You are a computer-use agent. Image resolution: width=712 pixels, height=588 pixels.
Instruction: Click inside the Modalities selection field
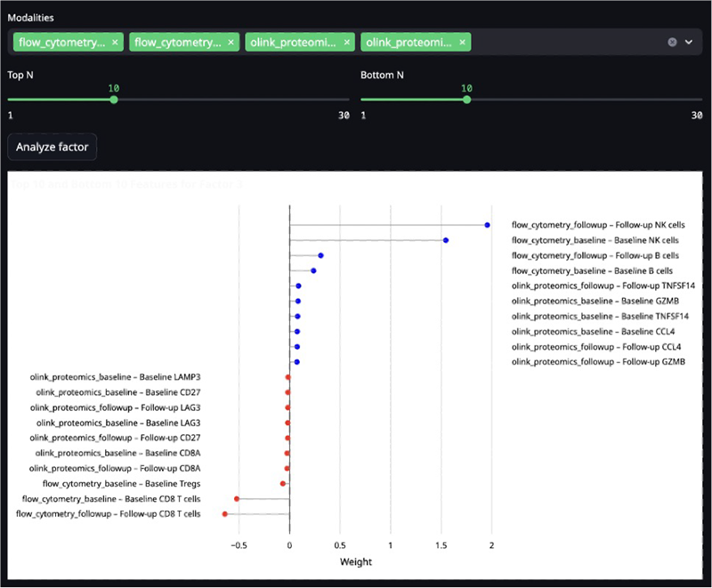552,42
